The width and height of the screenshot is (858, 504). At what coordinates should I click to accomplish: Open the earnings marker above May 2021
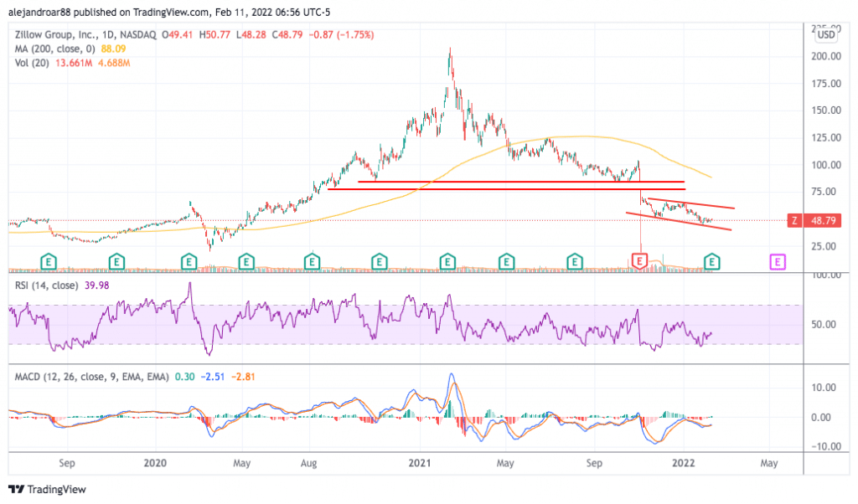(x=507, y=262)
